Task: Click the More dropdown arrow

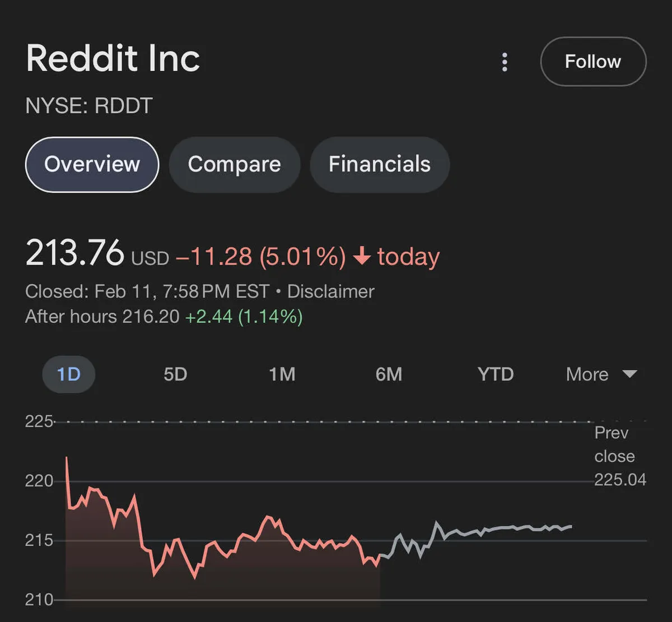Action: [x=630, y=374]
